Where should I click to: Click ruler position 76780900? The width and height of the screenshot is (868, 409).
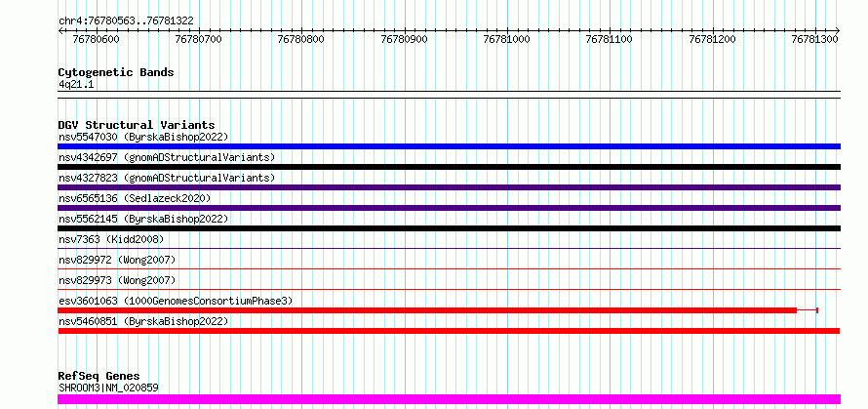405,39
